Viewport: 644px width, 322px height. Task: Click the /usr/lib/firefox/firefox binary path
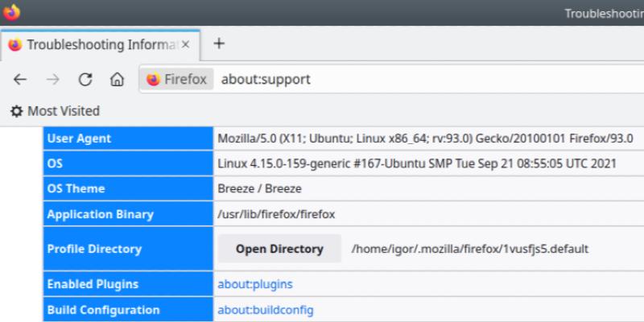tap(276, 214)
